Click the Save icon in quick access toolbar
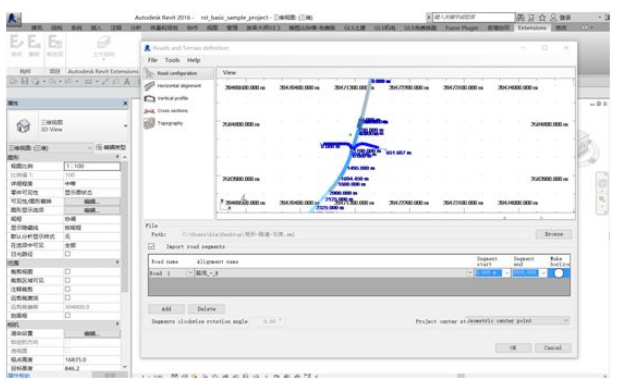Screen dimensions: 620x387 click(x=25, y=81)
